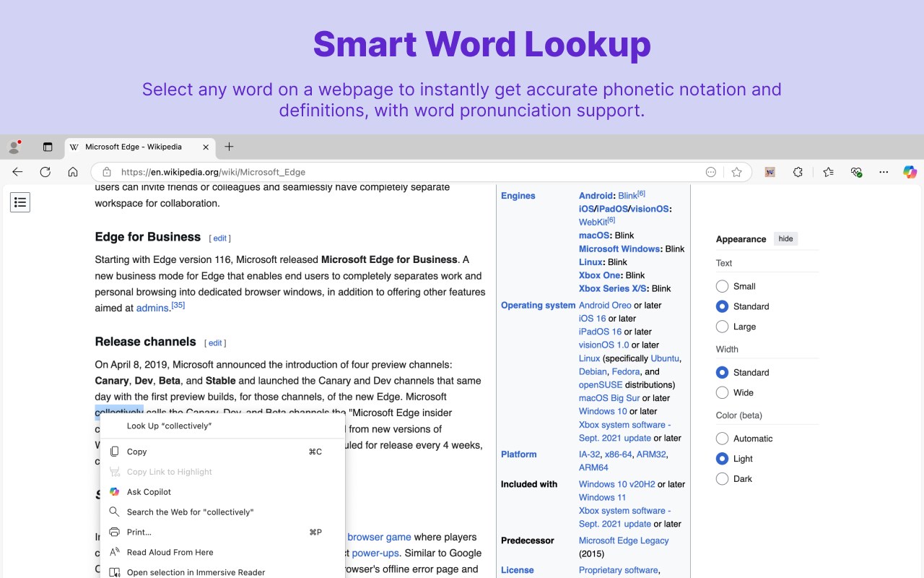Launch Copilot from the toolbar
Image resolution: width=924 pixels, height=578 pixels.
(909, 172)
